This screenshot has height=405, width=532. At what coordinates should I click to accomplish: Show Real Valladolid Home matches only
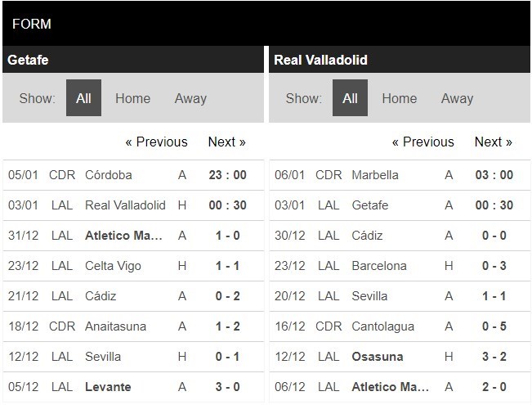click(400, 98)
